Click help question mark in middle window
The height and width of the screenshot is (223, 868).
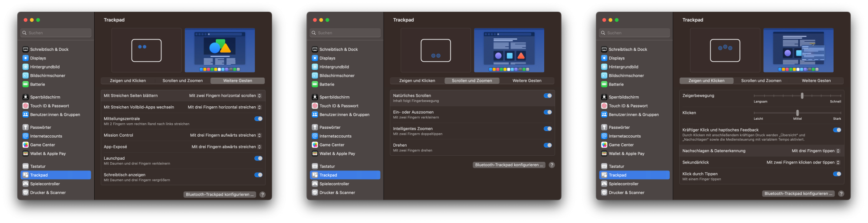552,165
